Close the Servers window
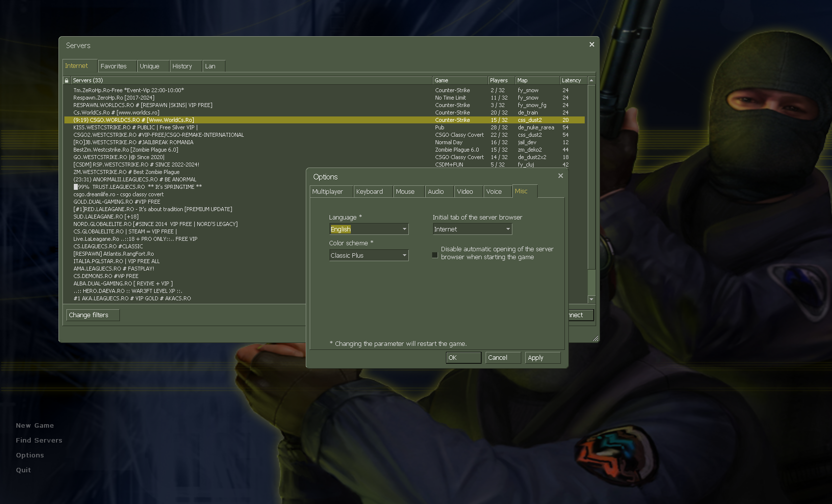 pos(592,45)
